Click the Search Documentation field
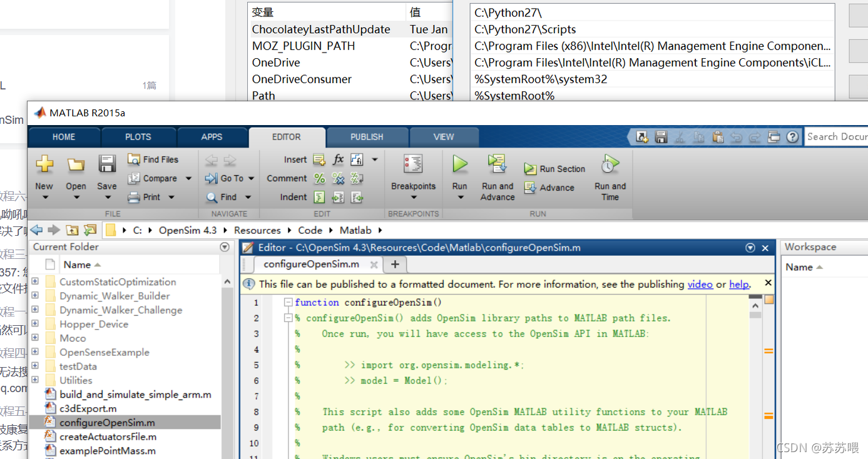868x459 pixels. tap(835, 136)
